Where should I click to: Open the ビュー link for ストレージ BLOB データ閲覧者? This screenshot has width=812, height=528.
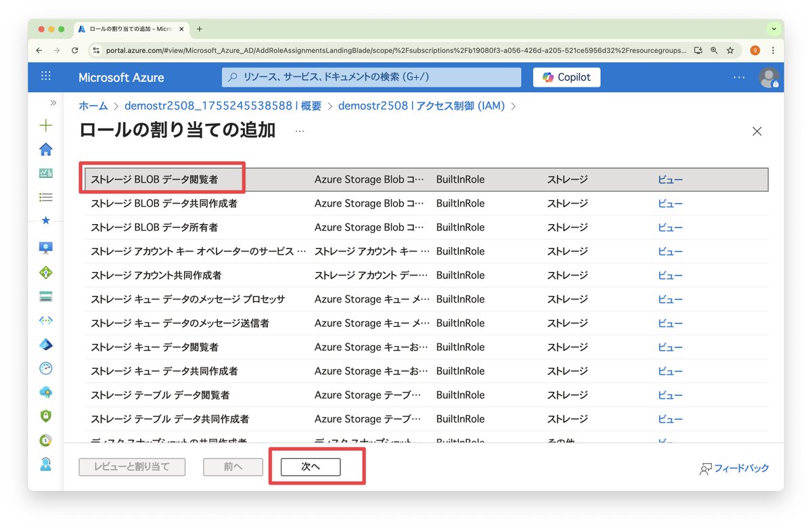pyautogui.click(x=669, y=179)
